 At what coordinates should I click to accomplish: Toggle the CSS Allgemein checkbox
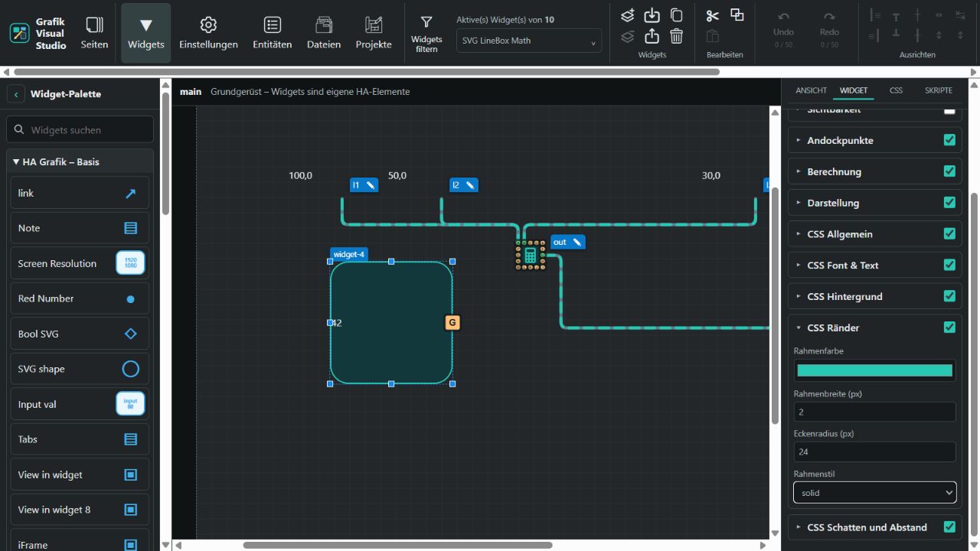tap(949, 233)
